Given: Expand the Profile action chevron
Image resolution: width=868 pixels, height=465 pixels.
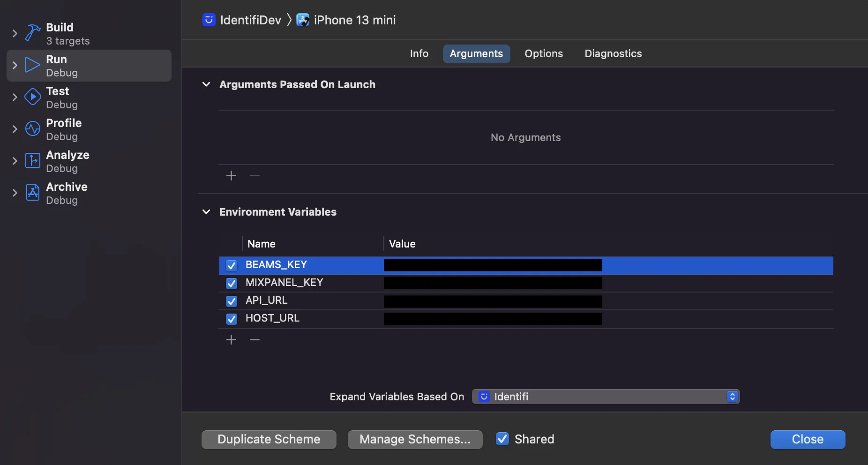Looking at the screenshot, I should tap(15, 129).
